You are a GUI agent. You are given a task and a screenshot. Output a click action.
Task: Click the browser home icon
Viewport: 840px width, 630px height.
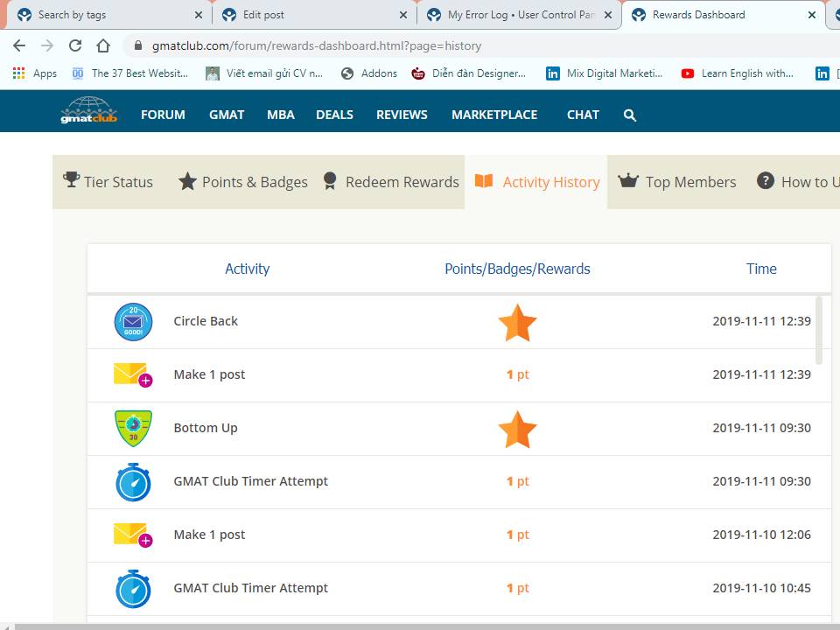pyautogui.click(x=103, y=45)
